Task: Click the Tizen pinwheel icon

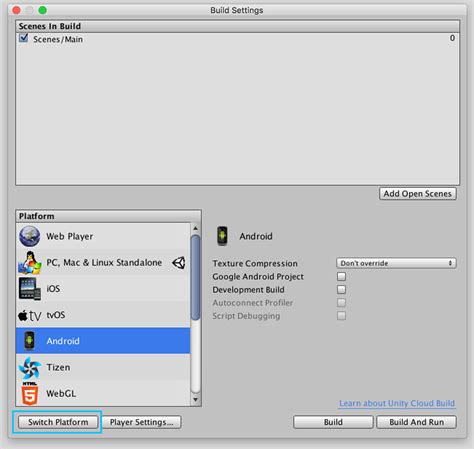Action: (30, 367)
